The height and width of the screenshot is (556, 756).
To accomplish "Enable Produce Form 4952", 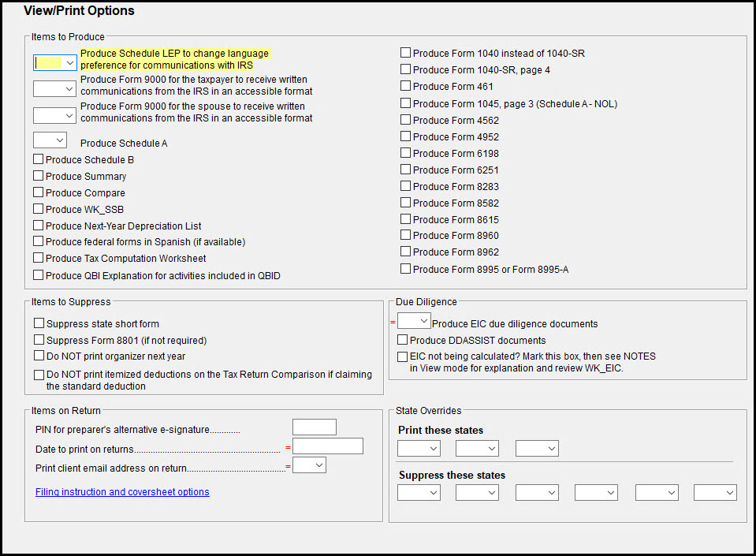I will coord(406,136).
